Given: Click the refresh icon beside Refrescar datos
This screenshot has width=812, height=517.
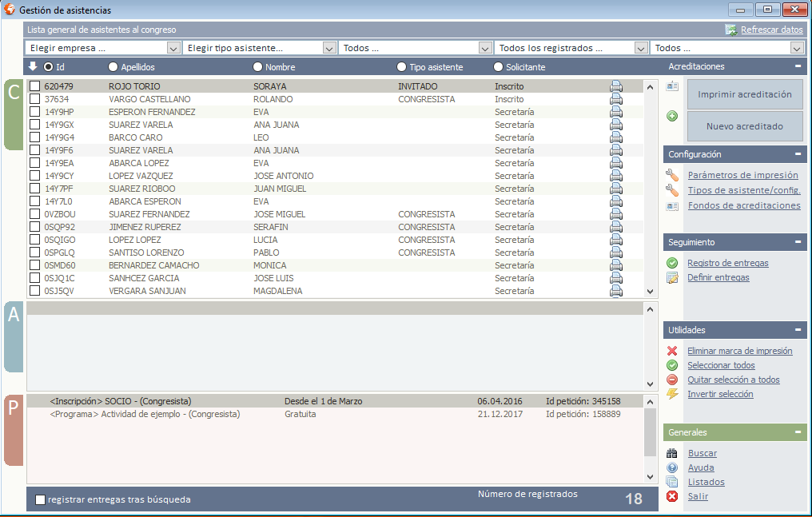Looking at the screenshot, I should 730,30.
